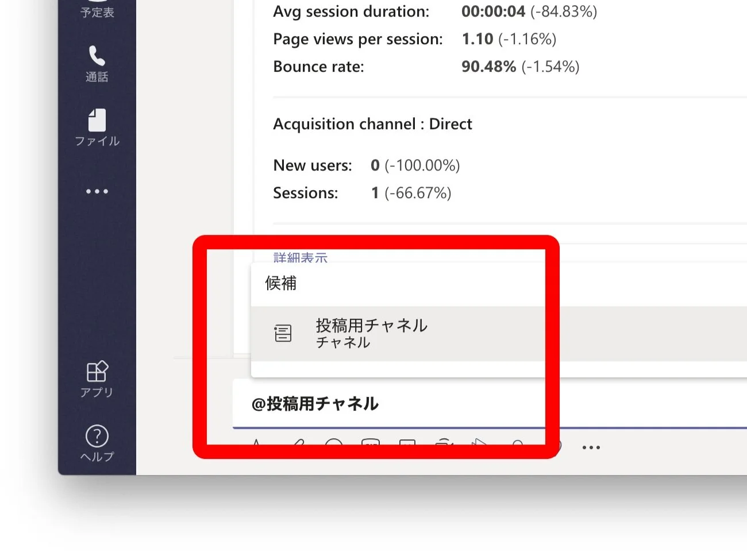Screen dimensions: 747x560
Task: Open the Calendar (予定表) view
Action: [97, 9]
